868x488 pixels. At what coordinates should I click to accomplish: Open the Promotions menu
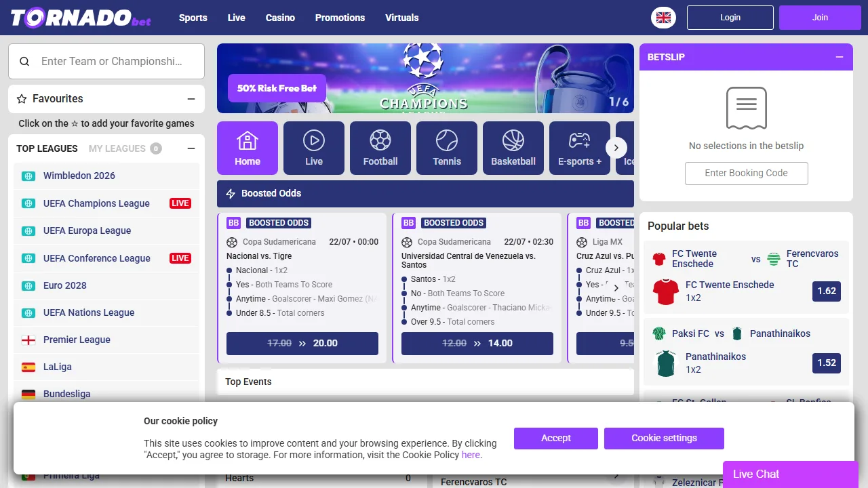(340, 18)
